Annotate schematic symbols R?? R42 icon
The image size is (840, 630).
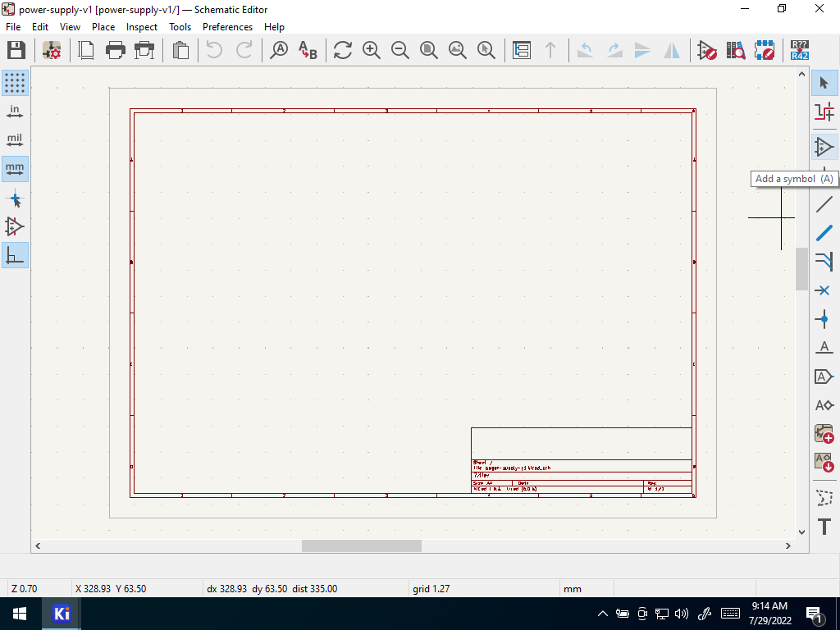pyautogui.click(x=800, y=50)
